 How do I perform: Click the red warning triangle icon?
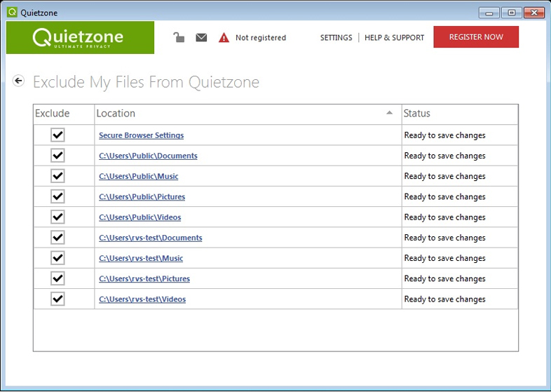pyautogui.click(x=224, y=37)
